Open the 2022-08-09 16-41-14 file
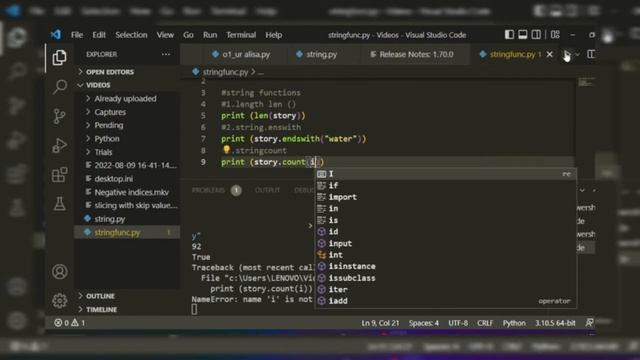The width and height of the screenshot is (640, 360). [127, 165]
